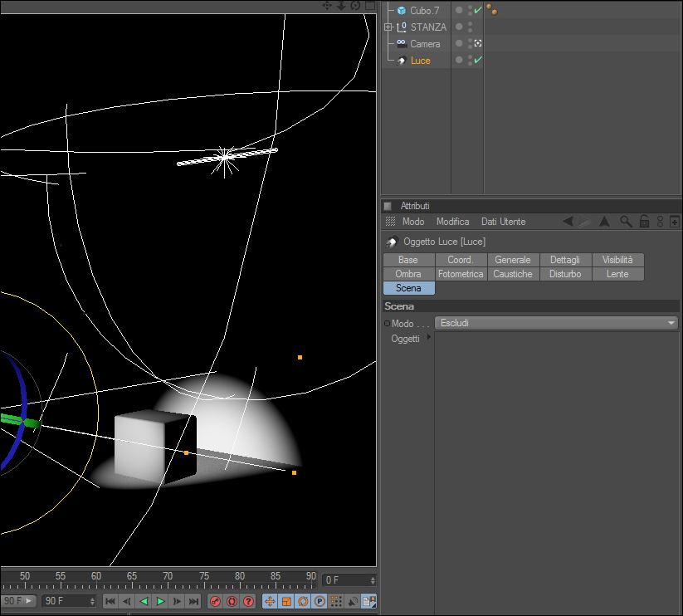Toggle the green checkmark for Cubo.7

pyautogui.click(x=478, y=10)
